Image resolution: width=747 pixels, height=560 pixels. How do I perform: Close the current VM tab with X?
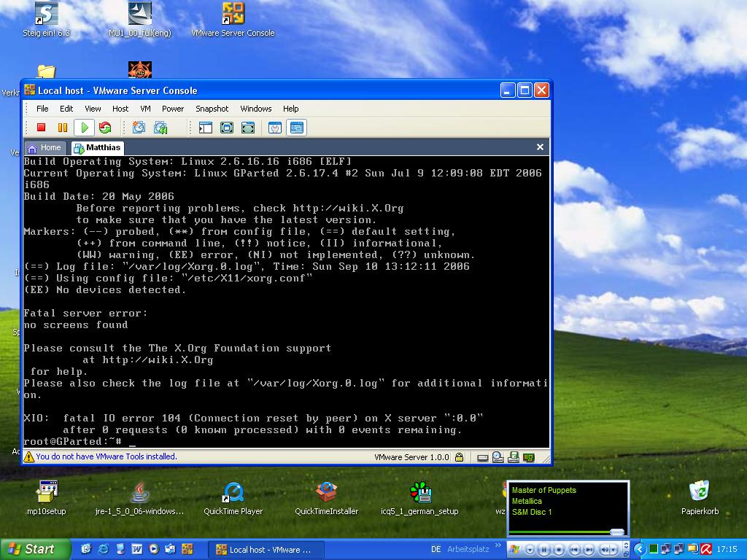point(540,147)
